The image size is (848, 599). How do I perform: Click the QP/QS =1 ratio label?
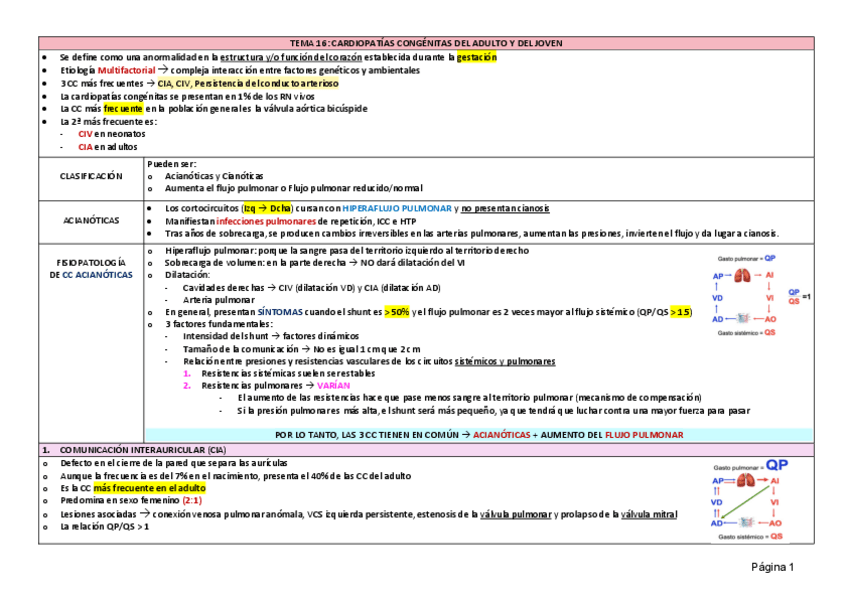click(x=797, y=296)
